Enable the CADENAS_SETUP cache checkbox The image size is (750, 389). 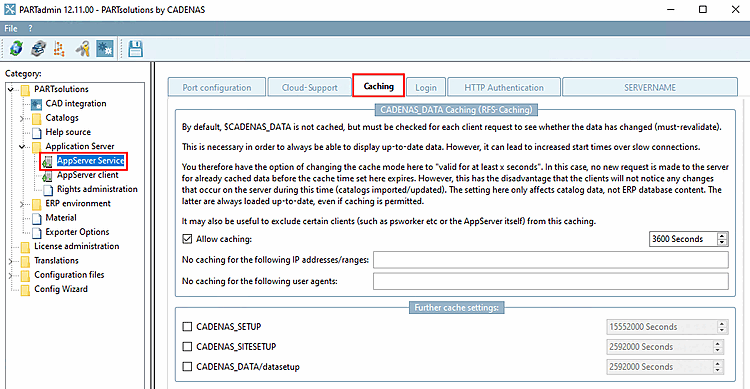click(187, 326)
